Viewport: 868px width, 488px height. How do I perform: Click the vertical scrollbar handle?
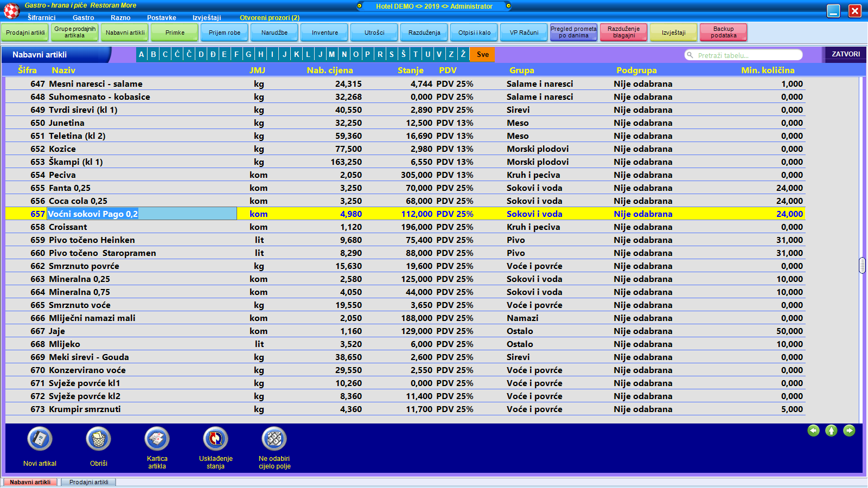862,265
